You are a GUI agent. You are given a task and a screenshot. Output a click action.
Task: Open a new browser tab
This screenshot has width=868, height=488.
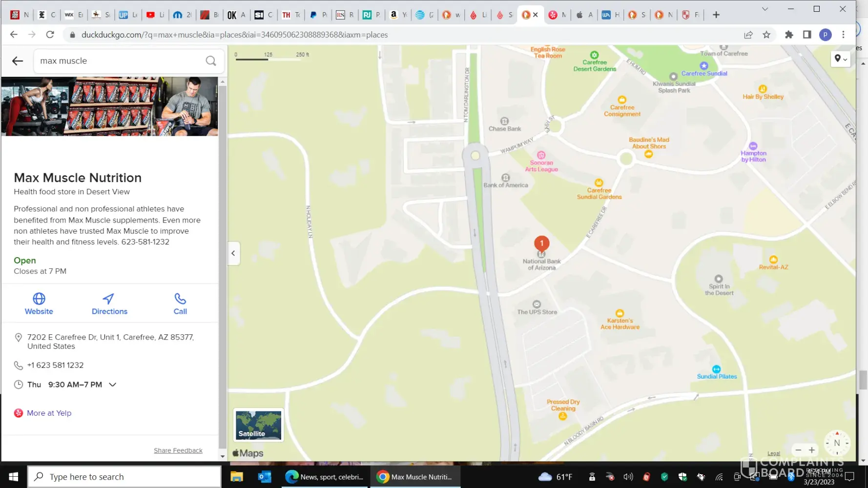[716, 15]
